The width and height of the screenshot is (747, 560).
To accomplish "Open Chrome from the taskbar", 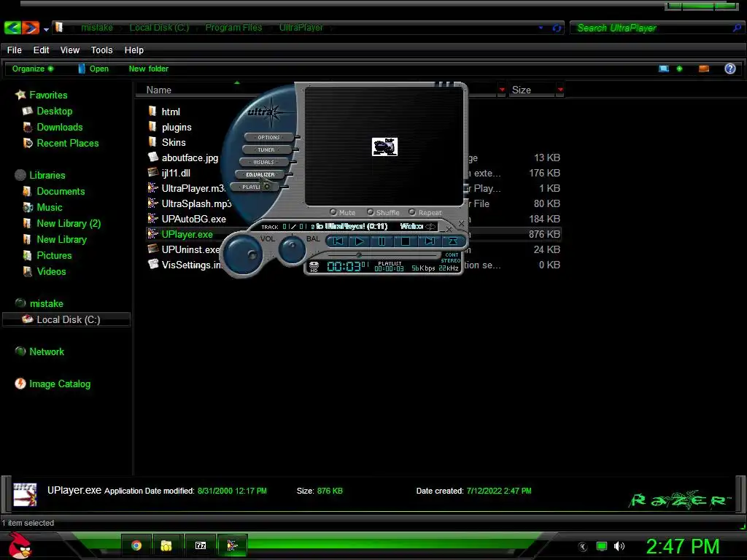I will point(136,545).
